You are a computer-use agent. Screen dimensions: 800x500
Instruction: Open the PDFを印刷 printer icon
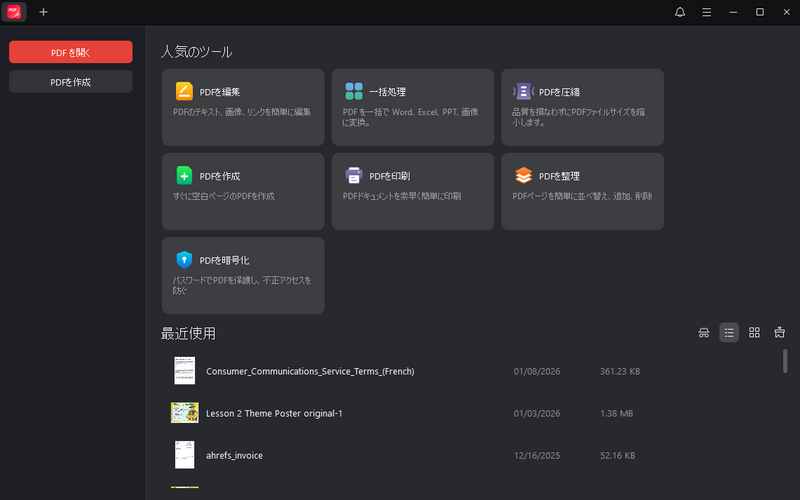point(354,176)
